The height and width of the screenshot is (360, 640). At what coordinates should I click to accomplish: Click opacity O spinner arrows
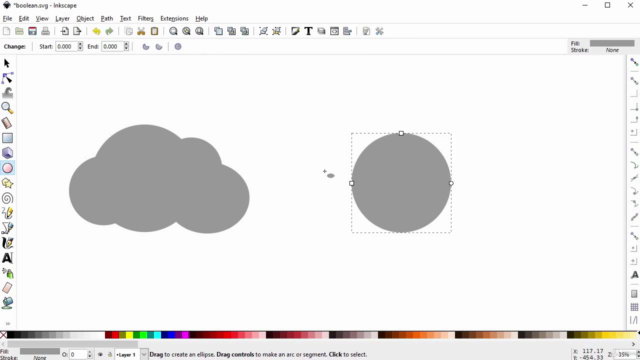pyautogui.click(x=90, y=355)
